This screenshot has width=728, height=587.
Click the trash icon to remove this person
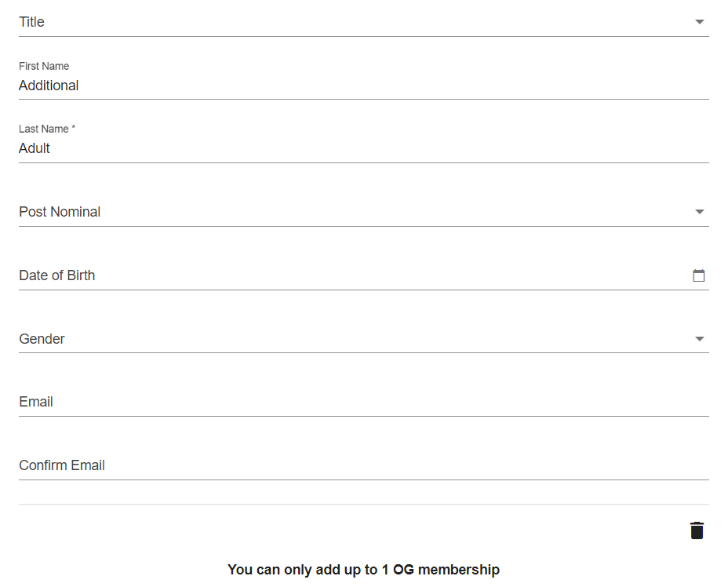697,530
